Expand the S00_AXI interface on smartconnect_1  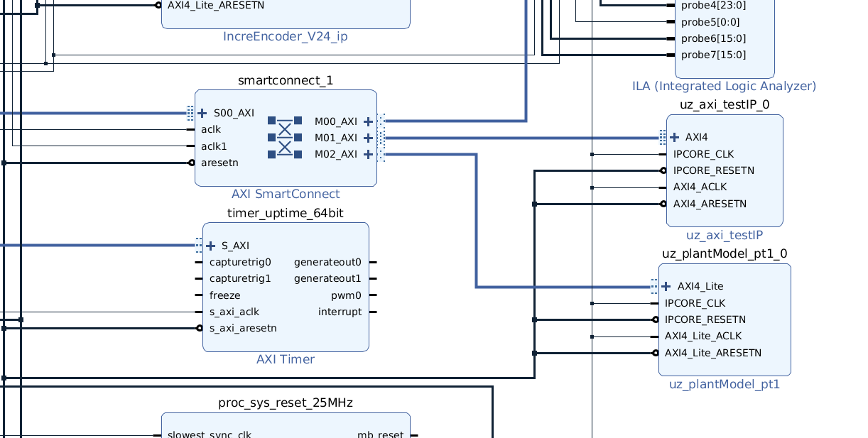tap(202, 113)
